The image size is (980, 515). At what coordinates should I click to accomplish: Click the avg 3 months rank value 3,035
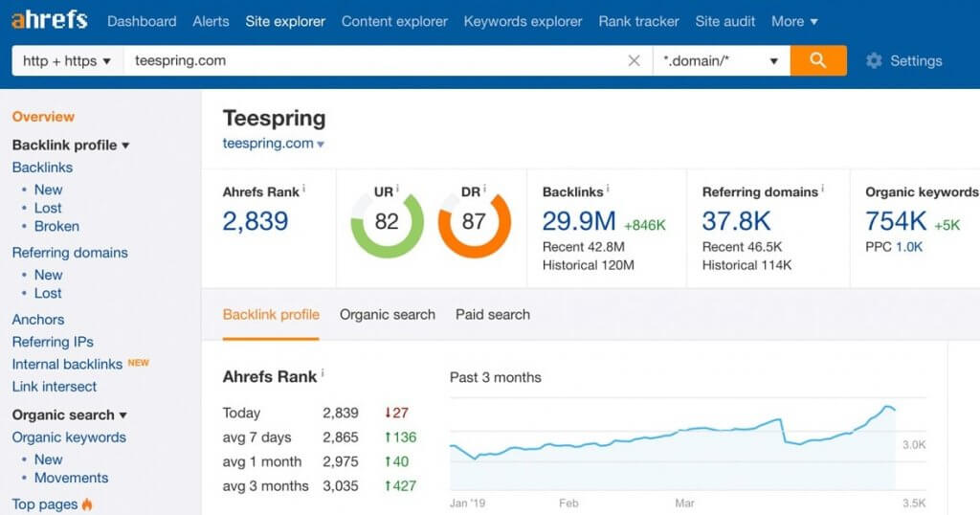[341, 486]
